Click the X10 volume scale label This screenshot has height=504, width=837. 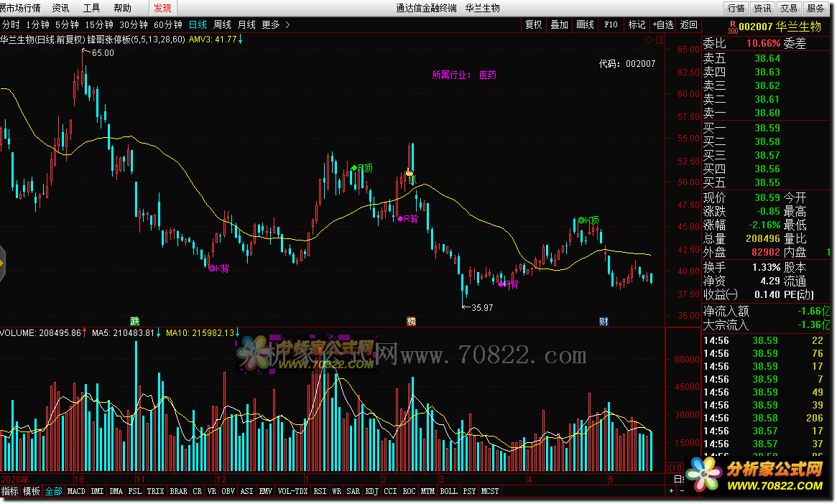(674, 467)
